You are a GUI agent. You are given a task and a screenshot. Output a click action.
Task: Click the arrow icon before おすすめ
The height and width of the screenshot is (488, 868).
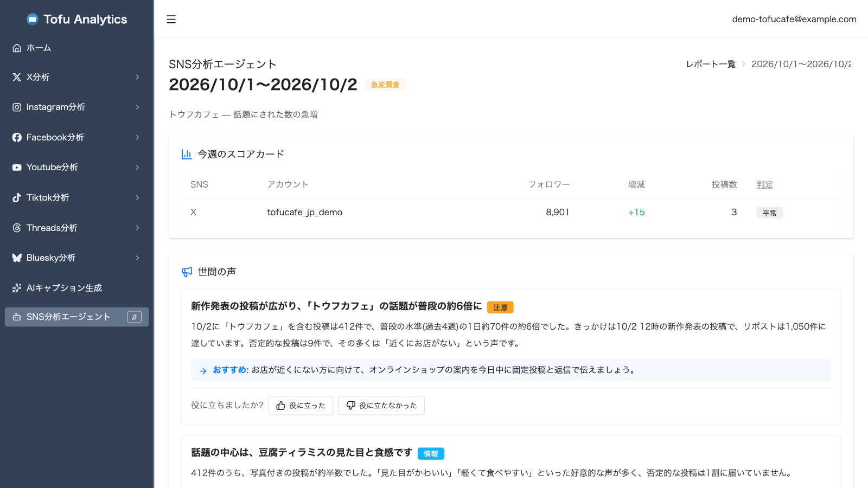point(203,371)
